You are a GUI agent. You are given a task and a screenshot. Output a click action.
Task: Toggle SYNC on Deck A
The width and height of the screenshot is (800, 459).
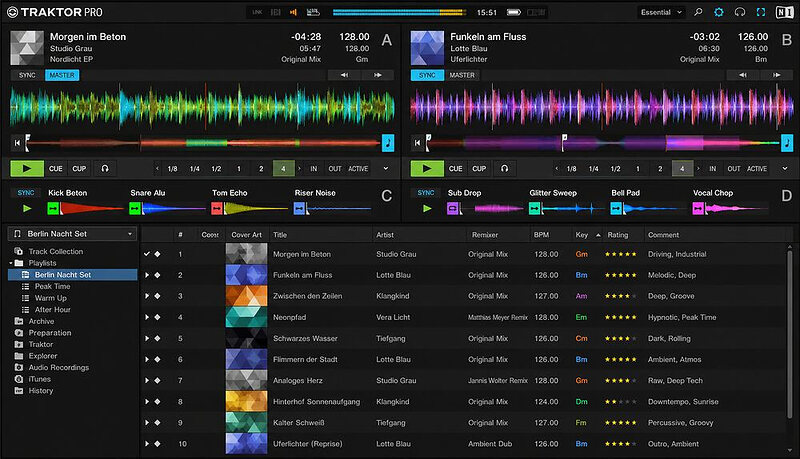[x=27, y=75]
